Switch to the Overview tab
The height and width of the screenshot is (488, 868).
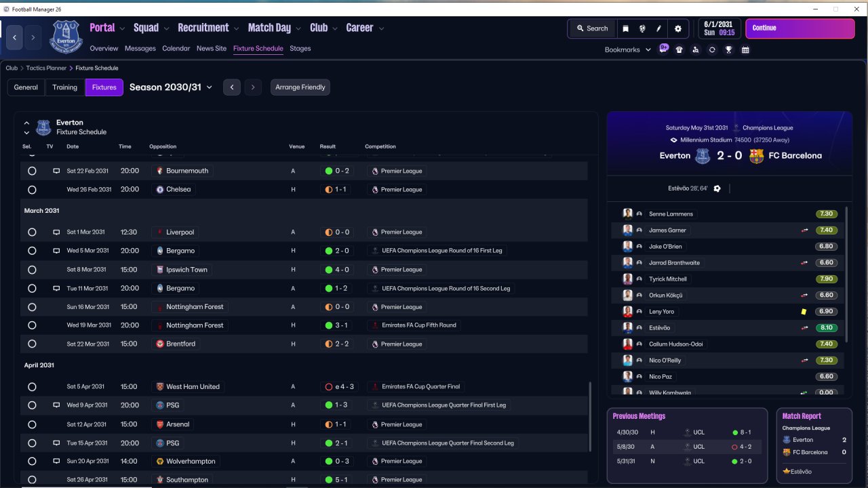point(104,49)
